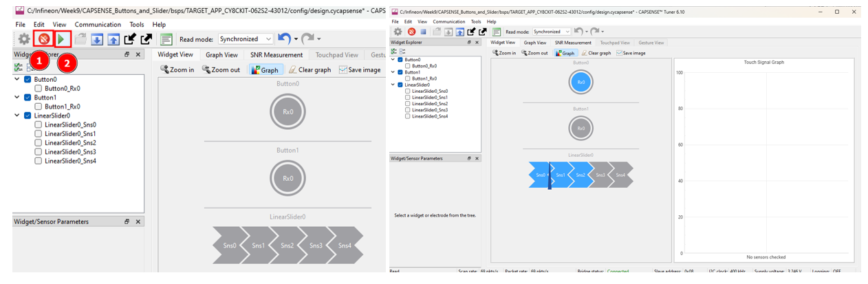Switch to SNR Measurement tab in left window
Viewport: 868px width, 284px height.
[x=276, y=55]
